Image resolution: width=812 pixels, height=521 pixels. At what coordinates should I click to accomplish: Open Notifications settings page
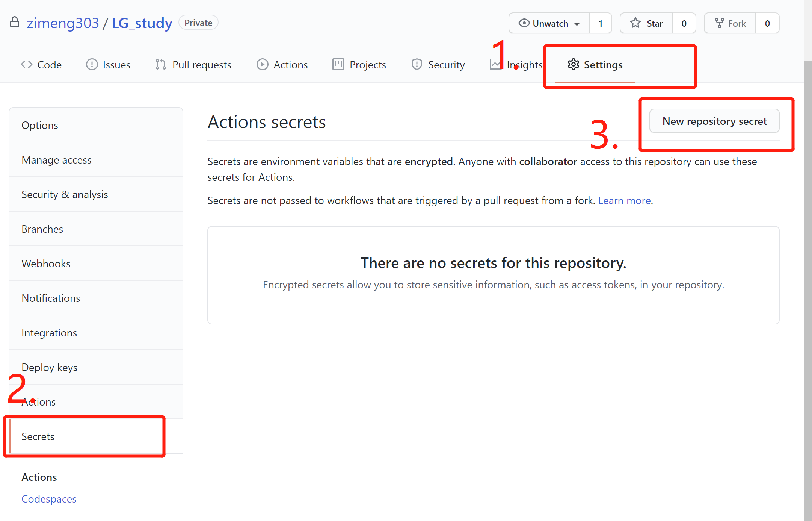click(x=96, y=298)
